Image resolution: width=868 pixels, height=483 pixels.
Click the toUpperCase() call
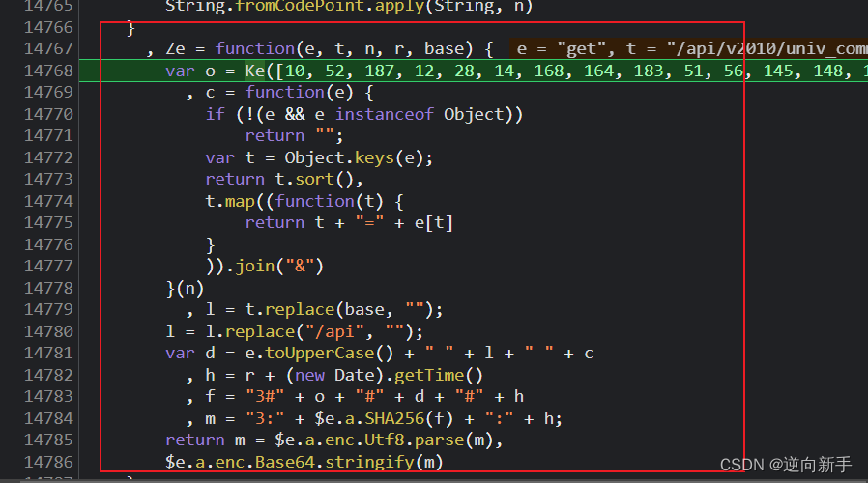tap(330, 353)
